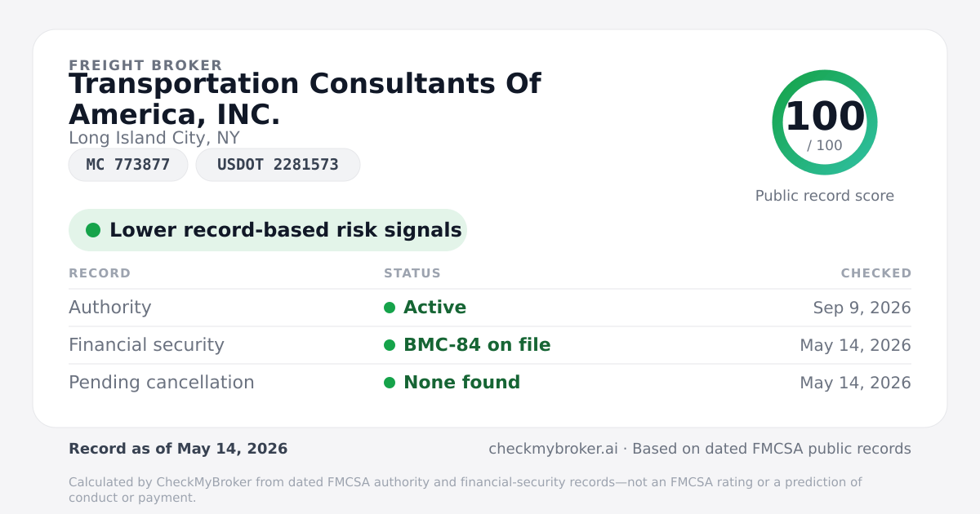The height and width of the screenshot is (514, 980).
Task: Click the green dot beside Active status
Action: (390, 308)
